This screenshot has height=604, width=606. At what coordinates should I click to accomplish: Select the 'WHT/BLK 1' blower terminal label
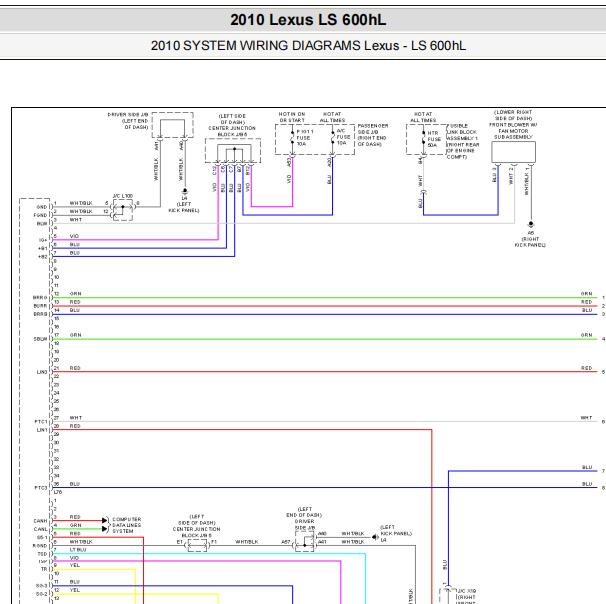pos(526,182)
